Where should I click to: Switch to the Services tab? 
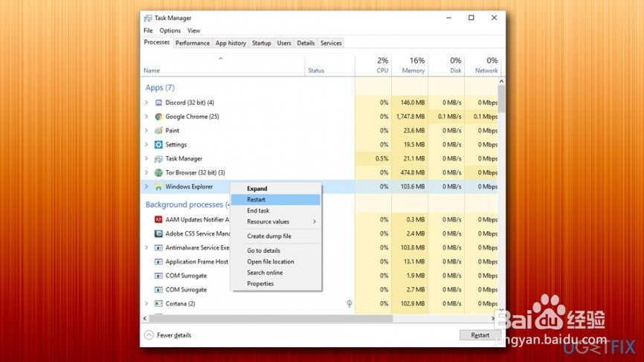[x=331, y=42]
